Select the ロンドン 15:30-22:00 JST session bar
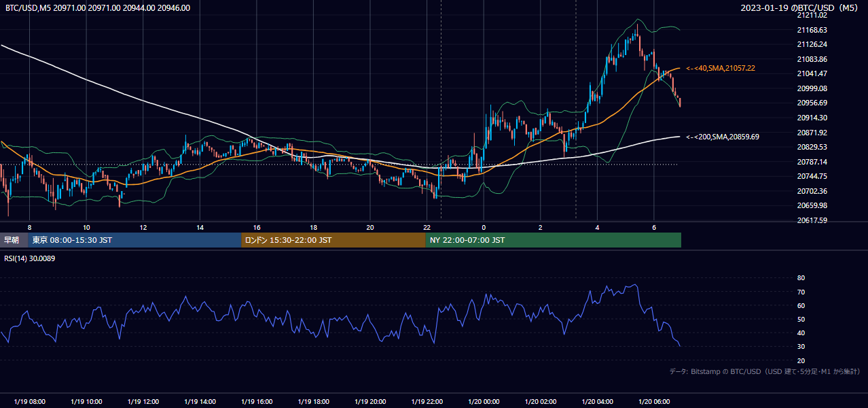868x408 pixels. [333, 240]
